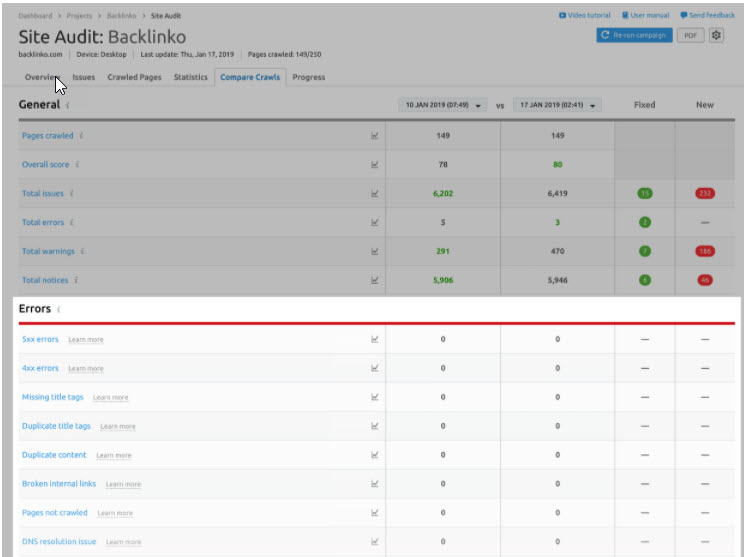Click the Send feedback link

pyautogui.click(x=707, y=15)
